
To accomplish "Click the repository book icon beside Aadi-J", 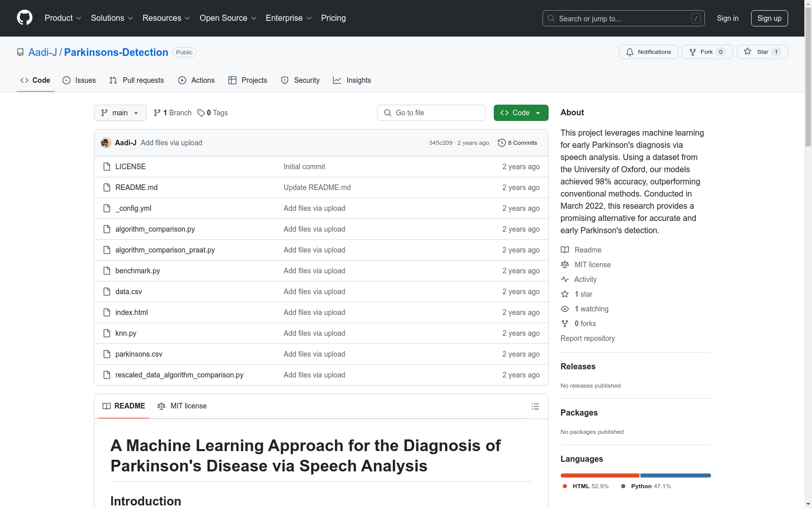I will coord(20,52).
